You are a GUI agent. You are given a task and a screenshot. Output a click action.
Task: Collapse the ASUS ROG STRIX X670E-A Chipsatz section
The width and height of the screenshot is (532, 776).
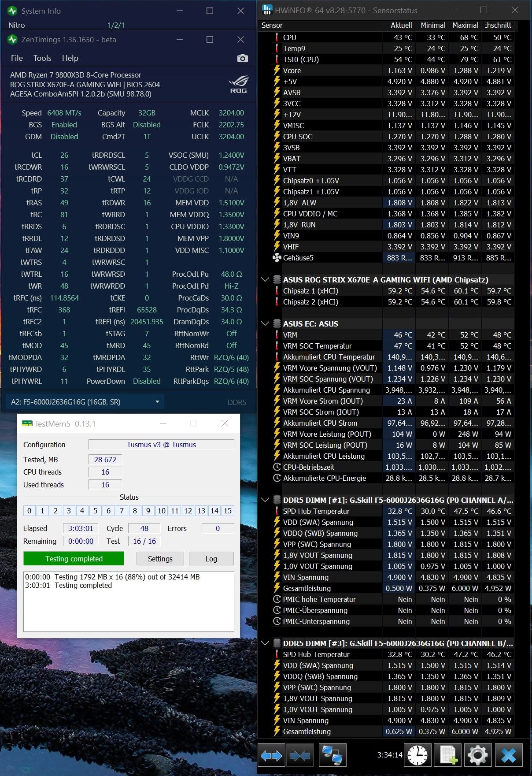click(x=265, y=280)
